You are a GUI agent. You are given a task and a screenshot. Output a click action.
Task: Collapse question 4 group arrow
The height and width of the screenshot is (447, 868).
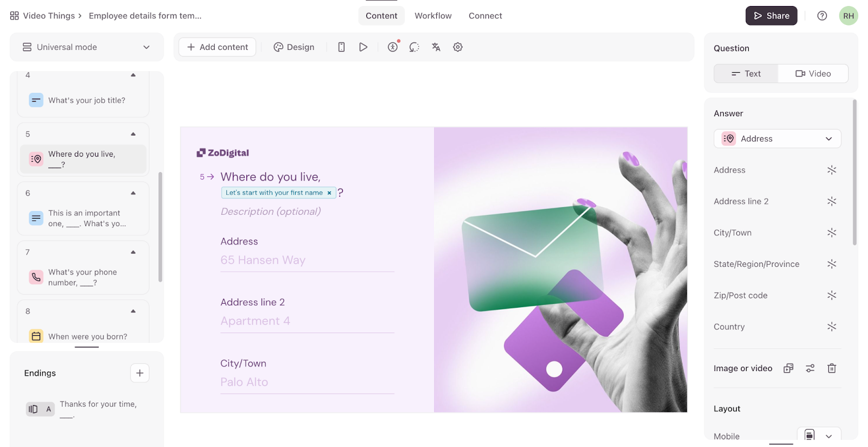coord(133,75)
